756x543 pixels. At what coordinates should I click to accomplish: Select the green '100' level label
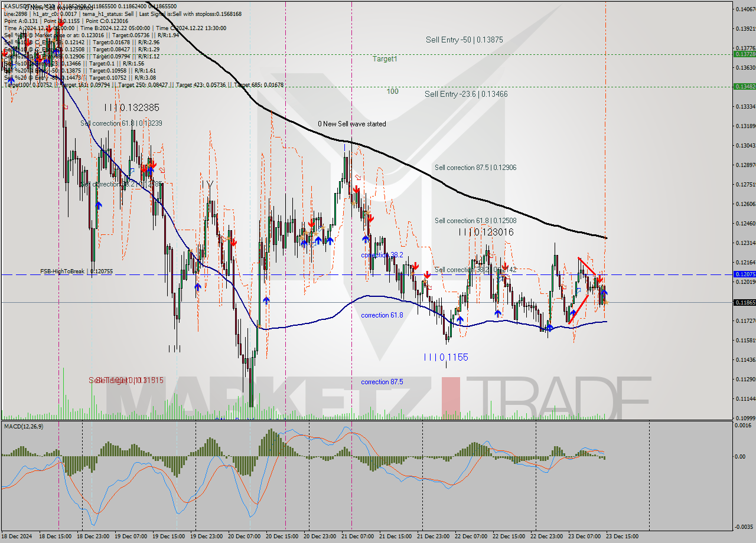coord(393,91)
